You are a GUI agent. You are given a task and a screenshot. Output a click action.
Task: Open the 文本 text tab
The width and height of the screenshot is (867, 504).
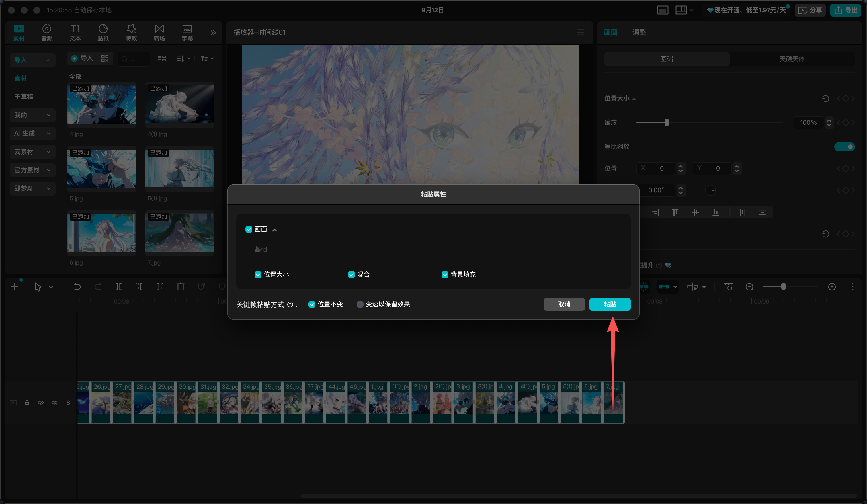point(75,33)
